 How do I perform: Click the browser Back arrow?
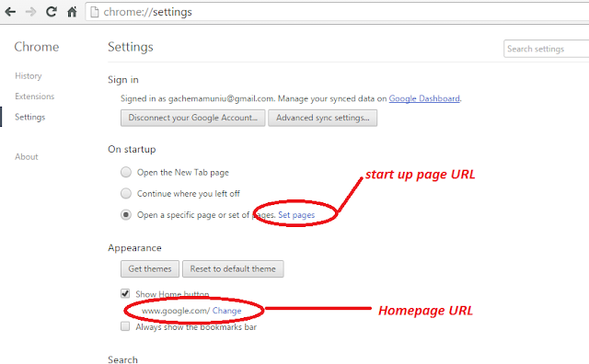point(10,12)
